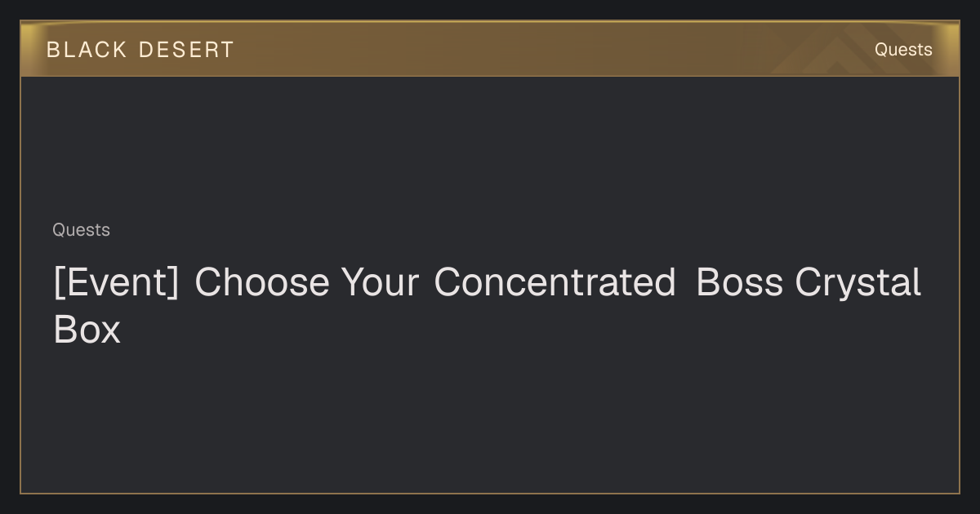The image size is (980, 514).
Task: Click the word BLACK in the logo
Action: coord(87,50)
